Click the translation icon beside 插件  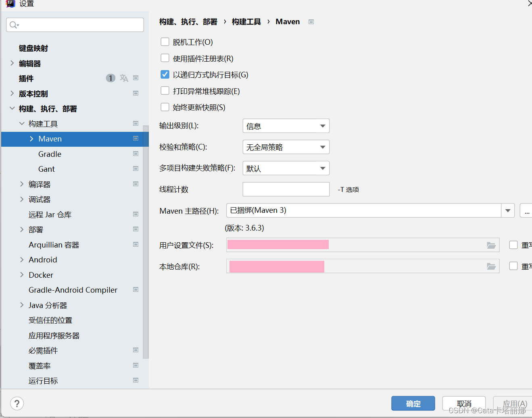(x=124, y=78)
